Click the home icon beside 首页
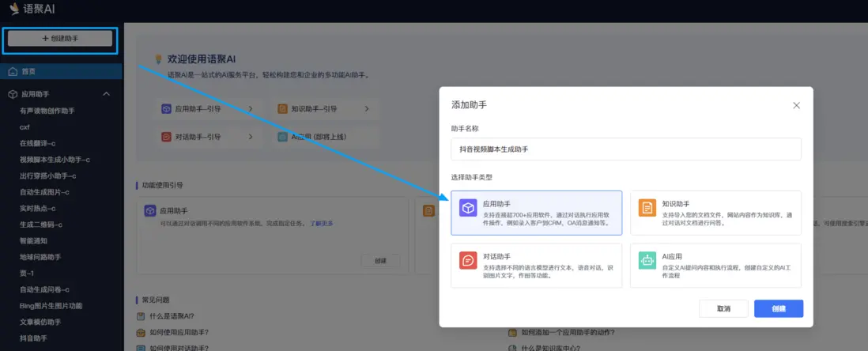The width and height of the screenshot is (868, 351). (x=13, y=71)
